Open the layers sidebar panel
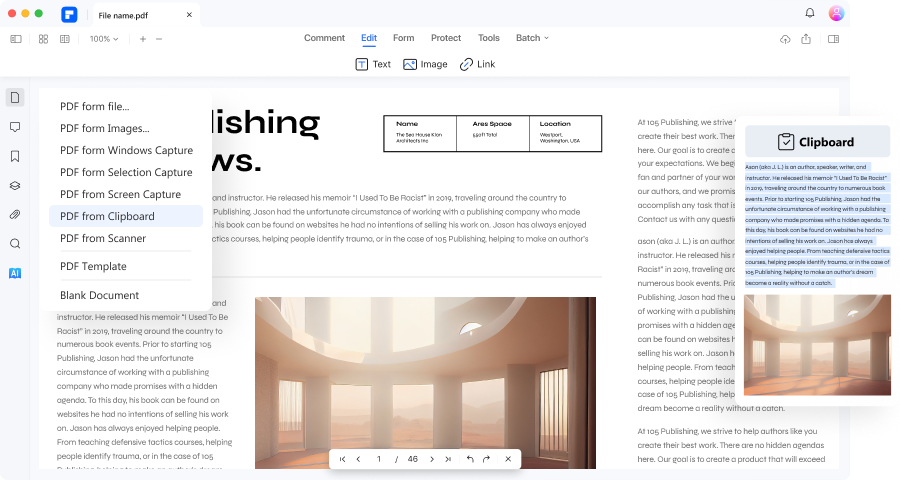This screenshot has height=480, width=900. tap(15, 185)
